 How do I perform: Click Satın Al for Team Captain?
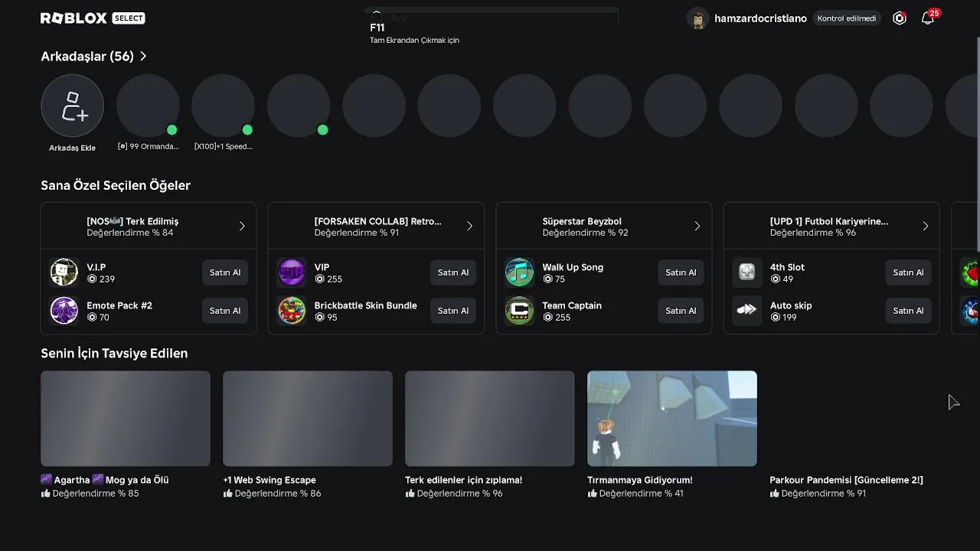coord(681,311)
